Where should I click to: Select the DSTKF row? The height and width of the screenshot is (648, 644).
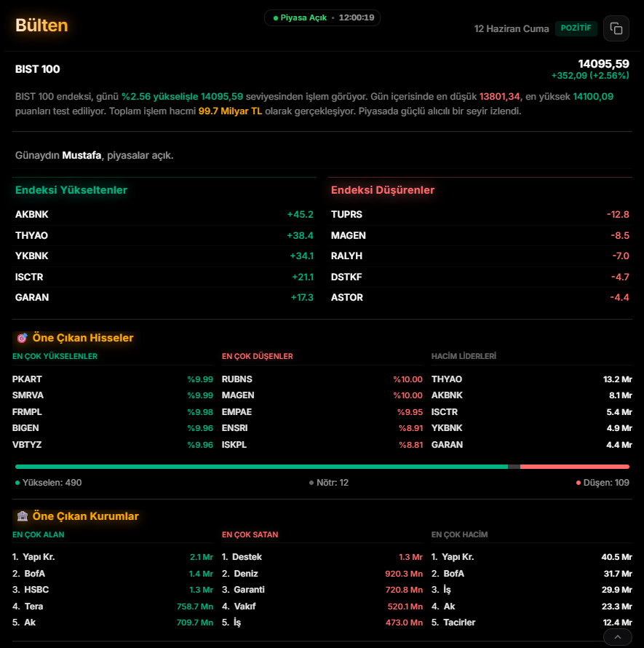click(x=480, y=277)
